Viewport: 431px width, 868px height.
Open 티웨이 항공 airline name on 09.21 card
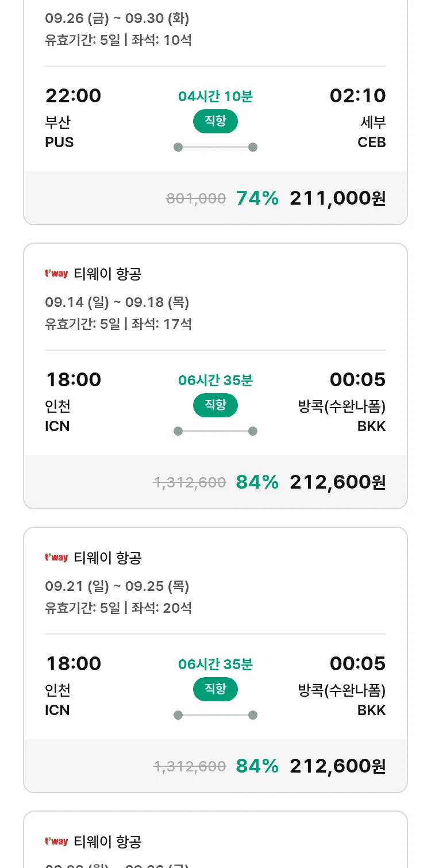(107, 558)
